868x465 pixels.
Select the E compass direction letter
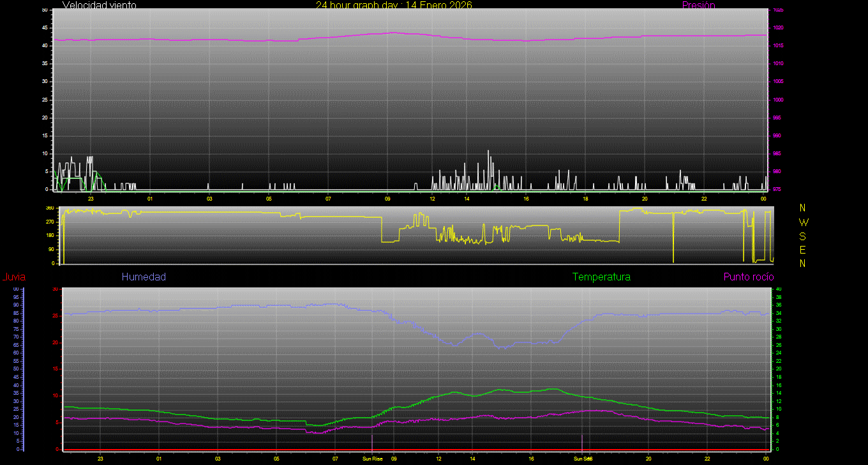click(803, 250)
